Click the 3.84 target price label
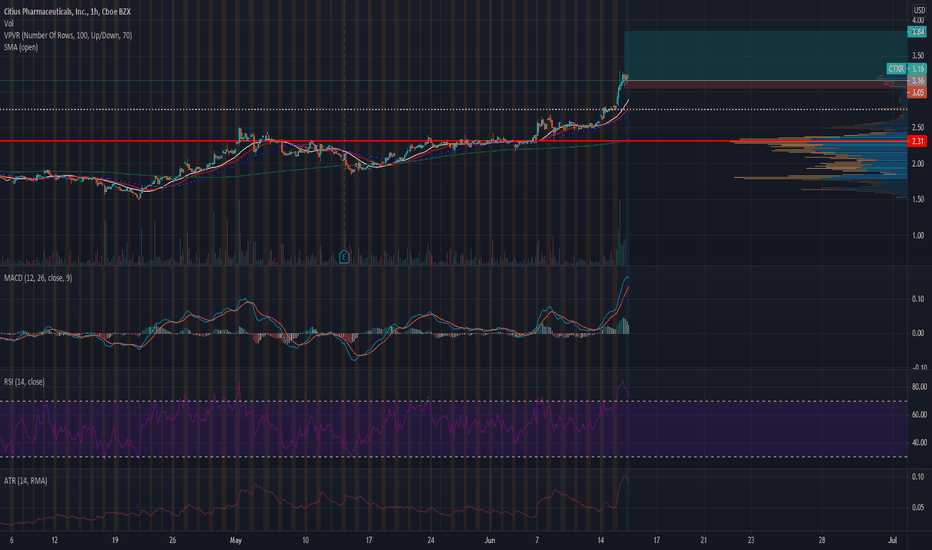 917,32
